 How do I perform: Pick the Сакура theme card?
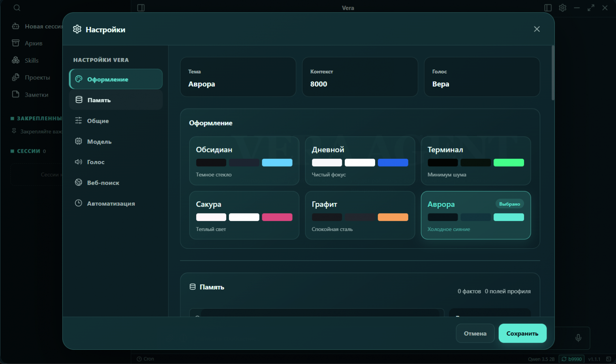tap(244, 215)
